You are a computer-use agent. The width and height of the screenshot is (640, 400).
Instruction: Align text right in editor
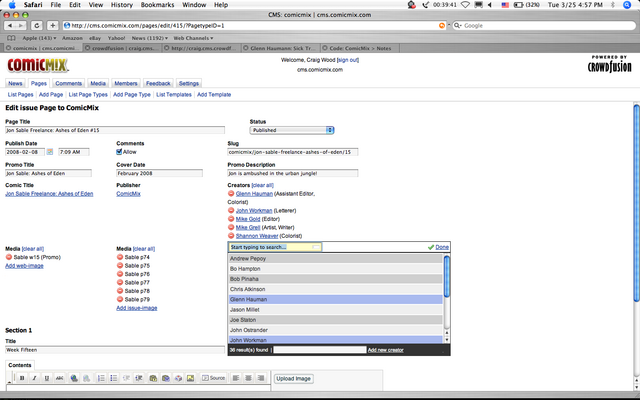coord(261,378)
